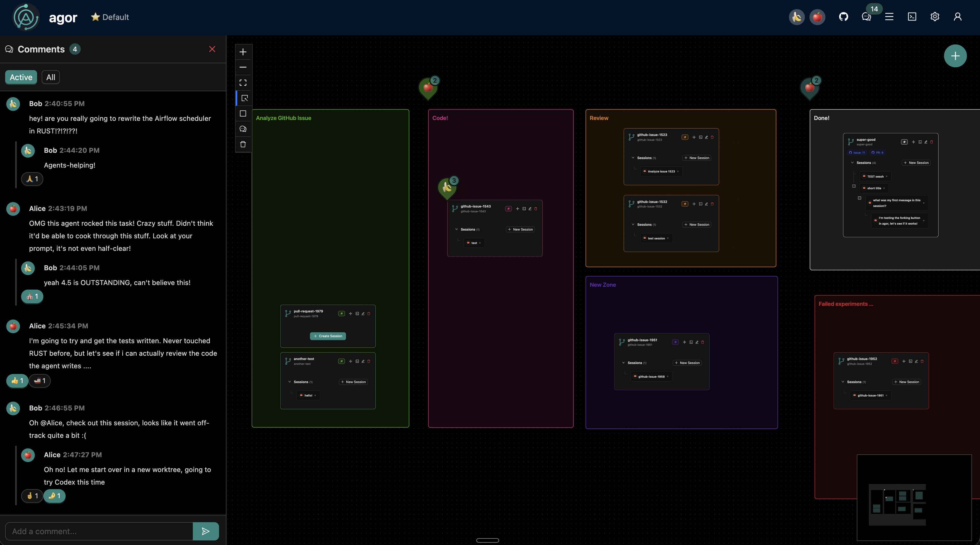Unpin the github-issue-1543 worktree card
980x545 pixels.
coord(508,208)
